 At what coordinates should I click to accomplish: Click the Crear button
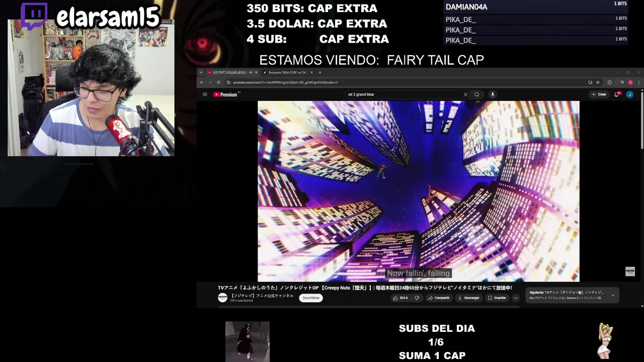599,95
